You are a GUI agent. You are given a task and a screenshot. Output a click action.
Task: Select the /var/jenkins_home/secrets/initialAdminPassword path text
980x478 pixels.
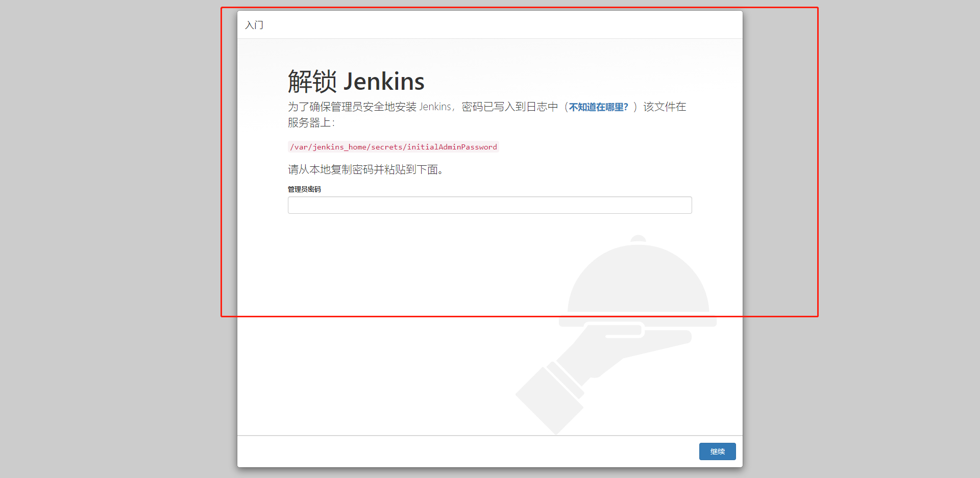click(394, 147)
